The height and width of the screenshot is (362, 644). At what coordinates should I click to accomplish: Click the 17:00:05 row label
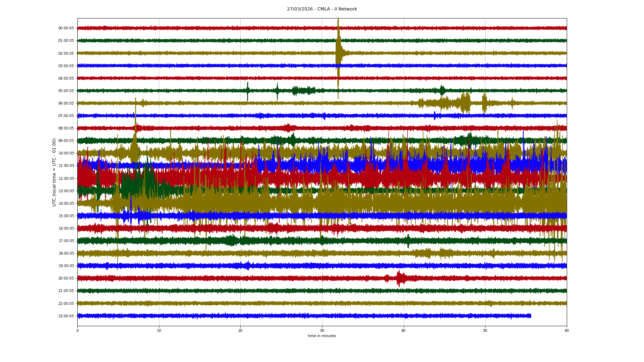(x=66, y=241)
